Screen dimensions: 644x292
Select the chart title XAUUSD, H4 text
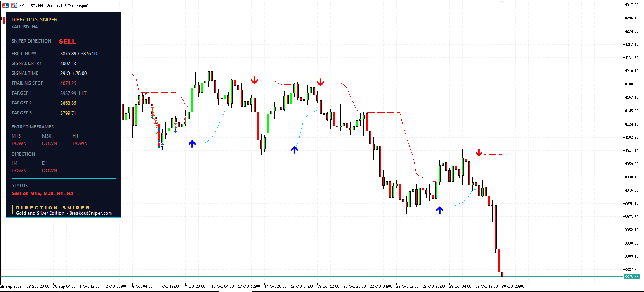[32, 5]
